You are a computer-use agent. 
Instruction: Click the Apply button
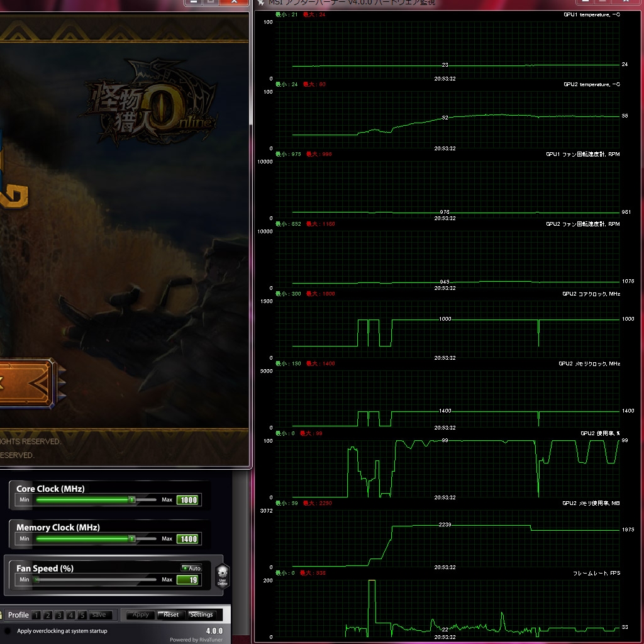(140, 615)
